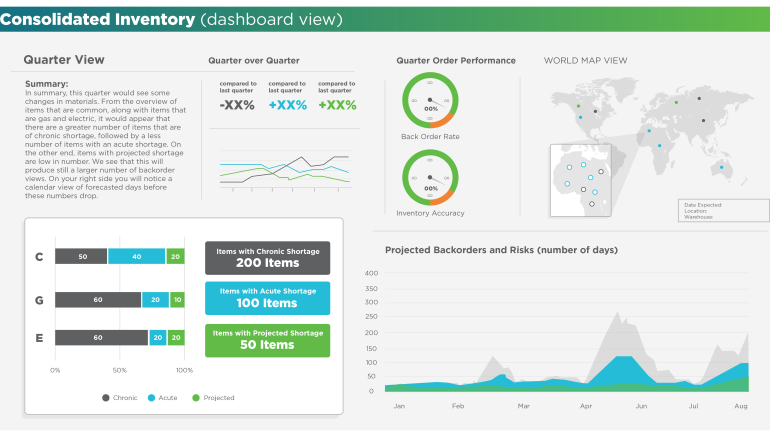Click the green Projected legend dot
This screenshot has width=770, height=433.
click(x=196, y=398)
